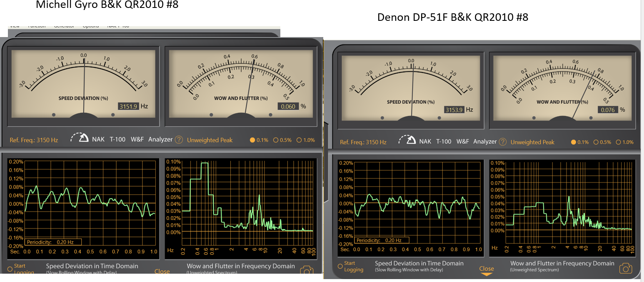This screenshot has width=644, height=282.
Task: Click Unweighted Peak in Michell Gyro window
Action: tap(210, 140)
